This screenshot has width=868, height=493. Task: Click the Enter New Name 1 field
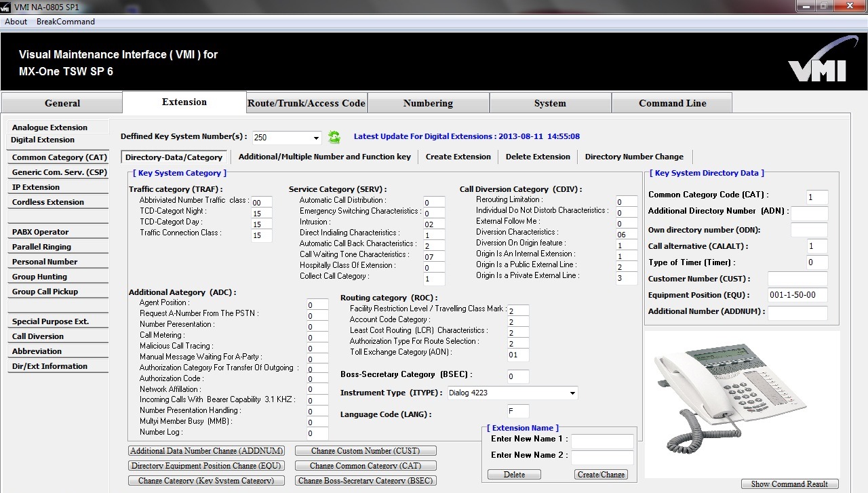[x=602, y=441]
